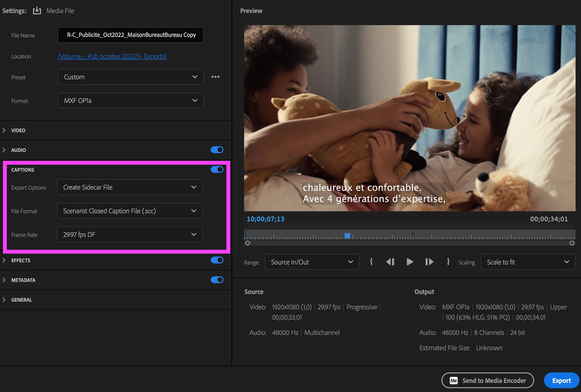Click the Media File export icon
Image resolution: width=581 pixels, height=392 pixels.
[x=37, y=11]
